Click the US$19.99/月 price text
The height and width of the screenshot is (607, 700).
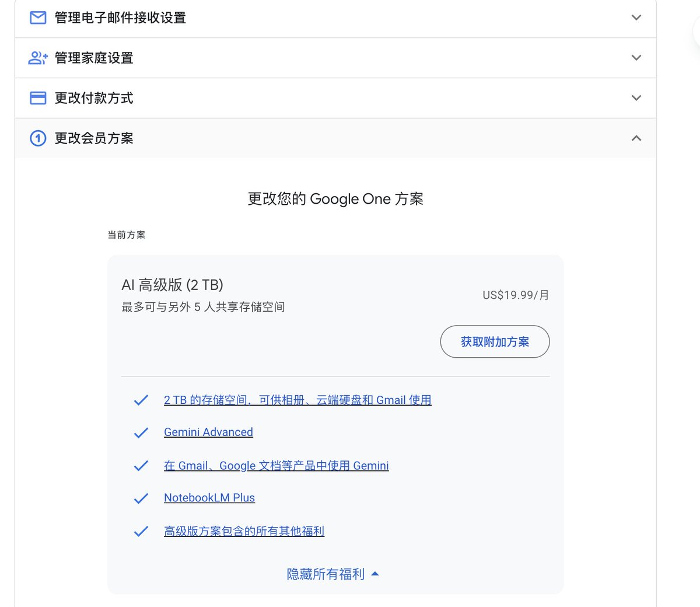pos(516,295)
